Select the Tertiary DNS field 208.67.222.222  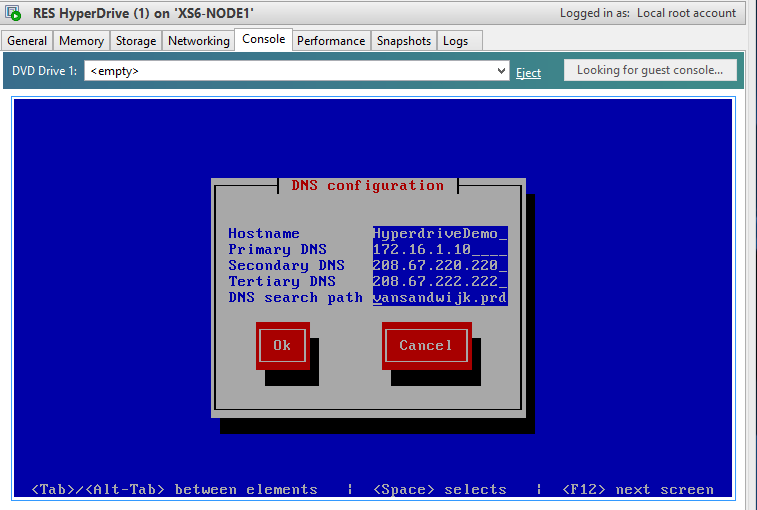click(x=440, y=282)
